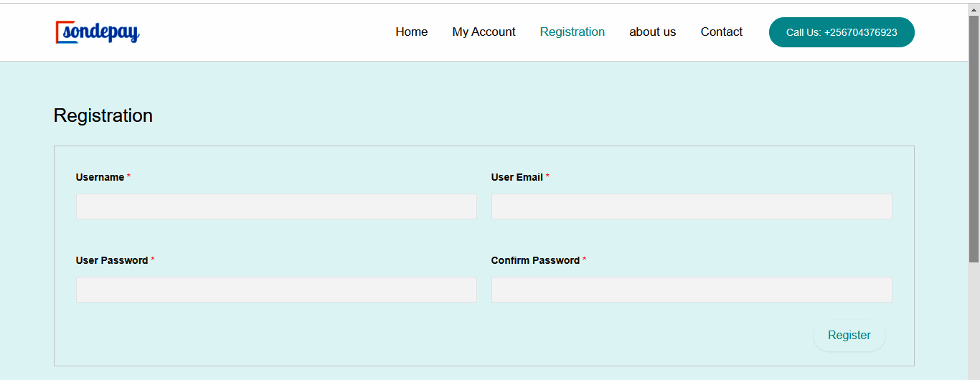Click the User Email label text
Screen dimensions: 980x380
coord(517,177)
